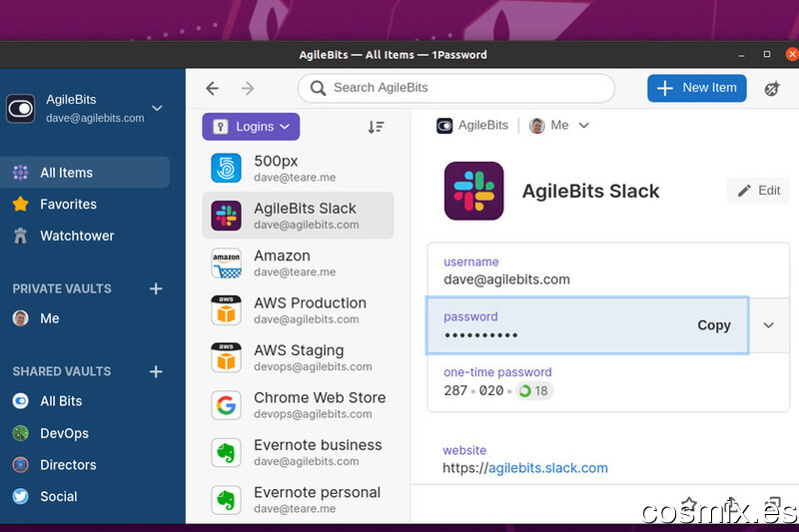Click the AWS Production box icon
799x532 pixels.
227,310
